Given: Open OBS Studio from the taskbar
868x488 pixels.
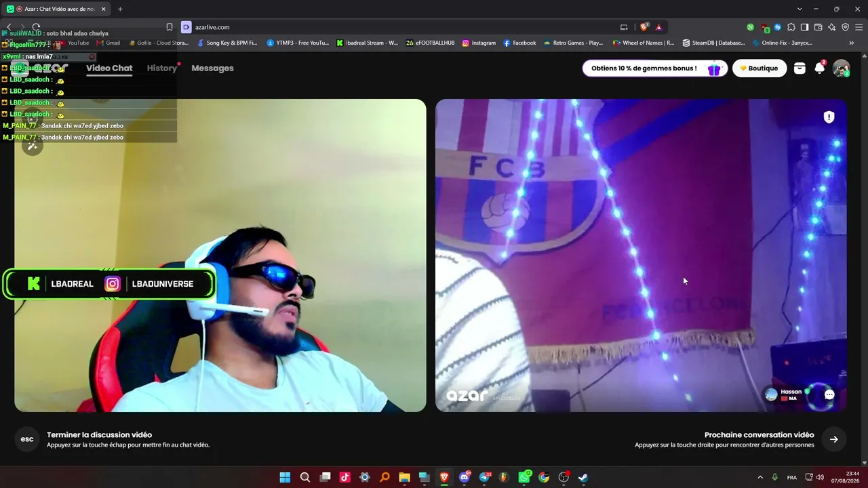Looking at the screenshot, I should click(564, 477).
